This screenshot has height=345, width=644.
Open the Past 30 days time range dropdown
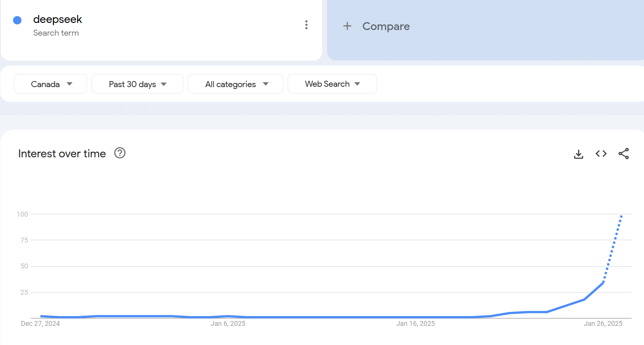point(137,84)
